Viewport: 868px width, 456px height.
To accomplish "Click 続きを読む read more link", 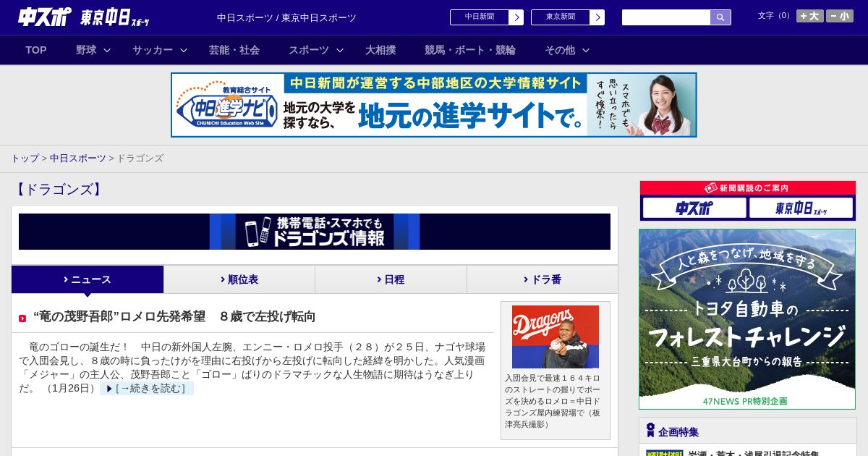I will pos(147,389).
